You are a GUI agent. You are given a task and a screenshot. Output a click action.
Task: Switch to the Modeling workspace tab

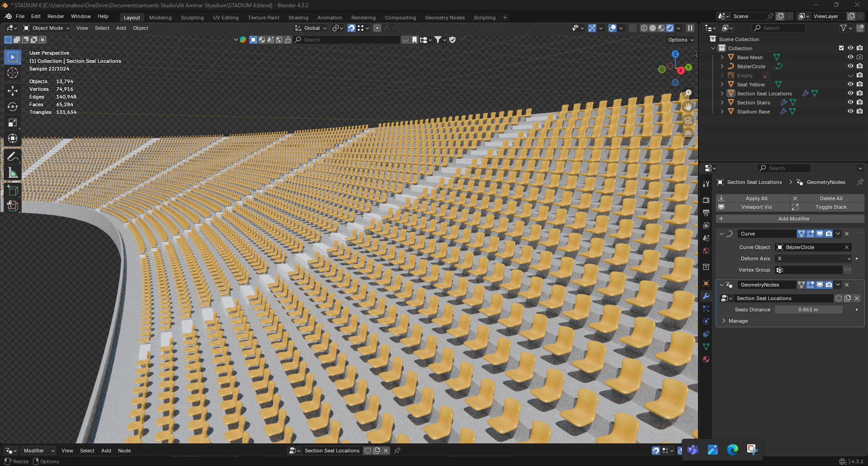(161, 18)
